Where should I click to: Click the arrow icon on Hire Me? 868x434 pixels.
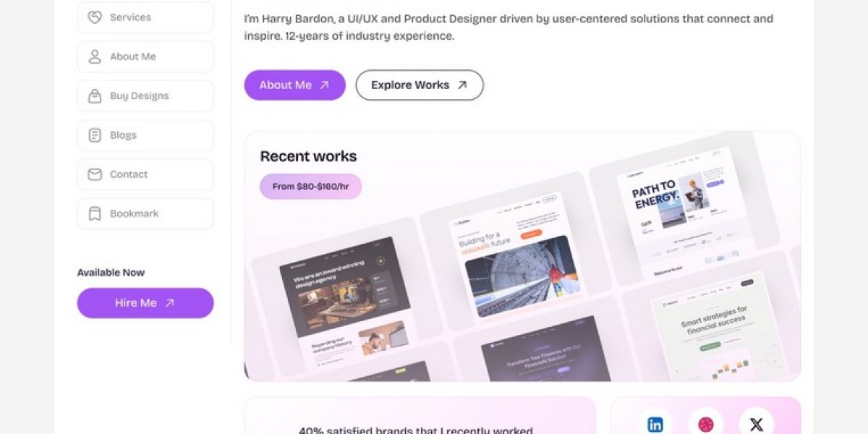click(x=169, y=303)
